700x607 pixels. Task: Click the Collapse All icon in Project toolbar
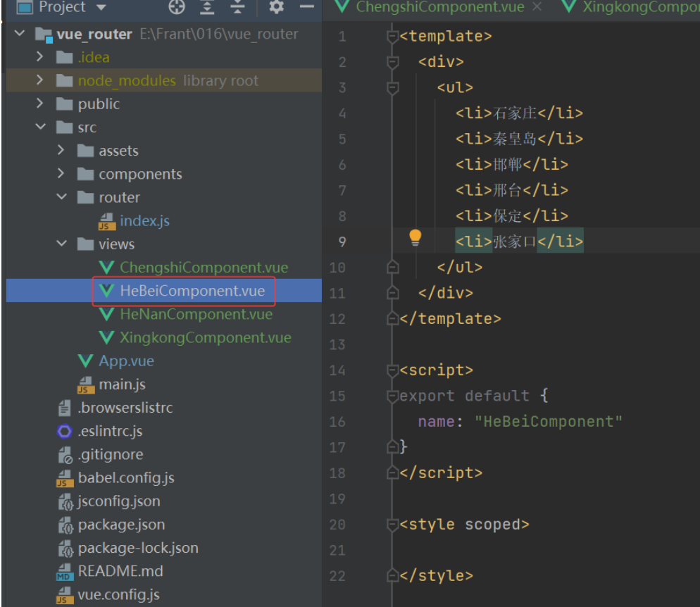pos(237,7)
